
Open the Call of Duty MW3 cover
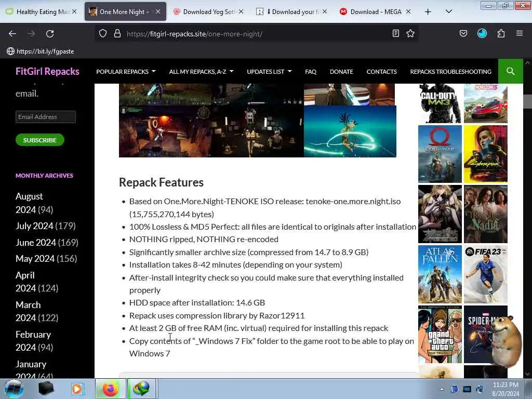pyautogui.click(x=440, y=103)
